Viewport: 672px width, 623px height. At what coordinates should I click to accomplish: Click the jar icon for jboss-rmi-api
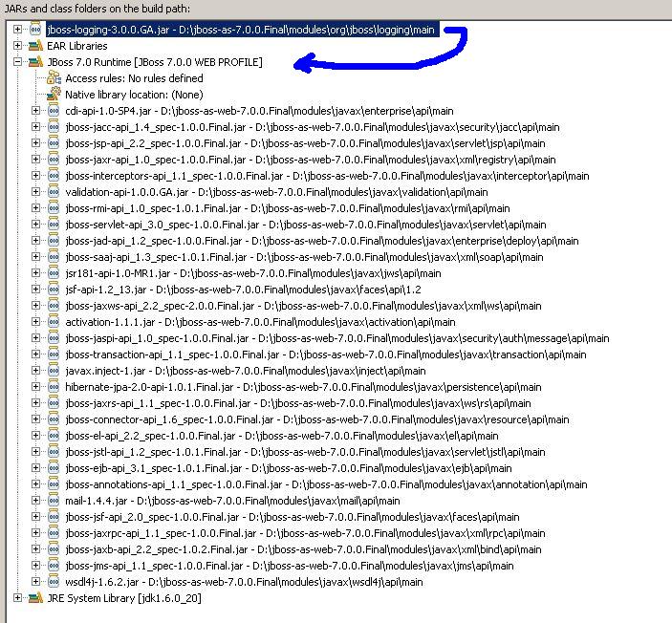54,208
